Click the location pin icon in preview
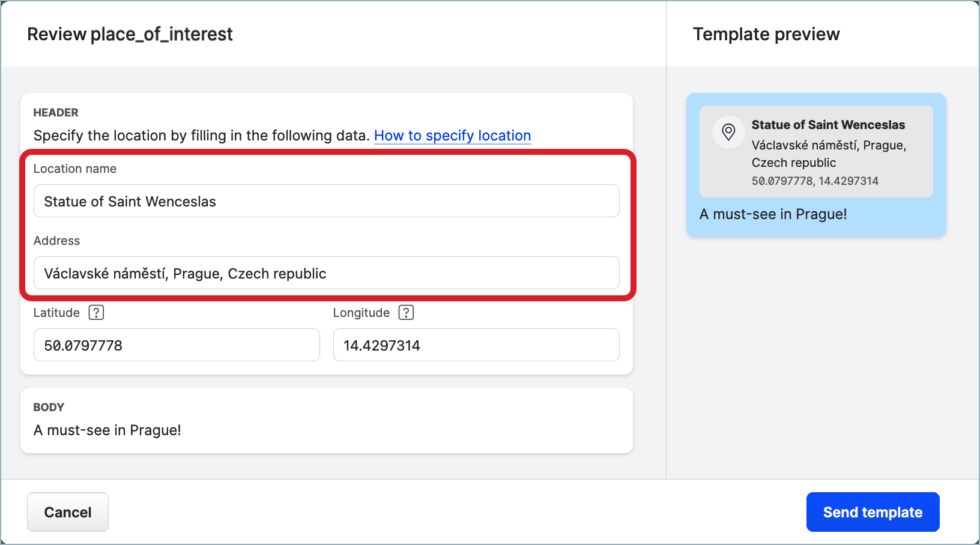Screen dimensions: 980x545 pos(728,132)
